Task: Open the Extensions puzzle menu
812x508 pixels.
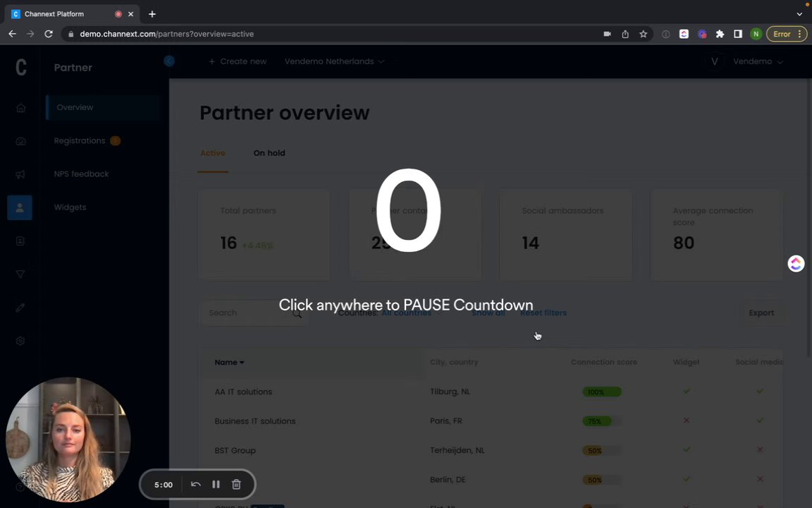Action: click(x=720, y=34)
